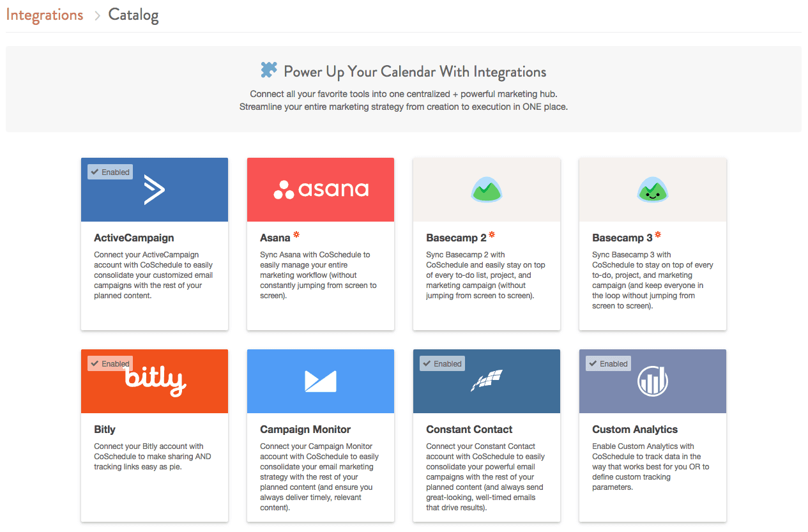
Task: Open the Campaign Monitor card title
Action: [x=305, y=429]
